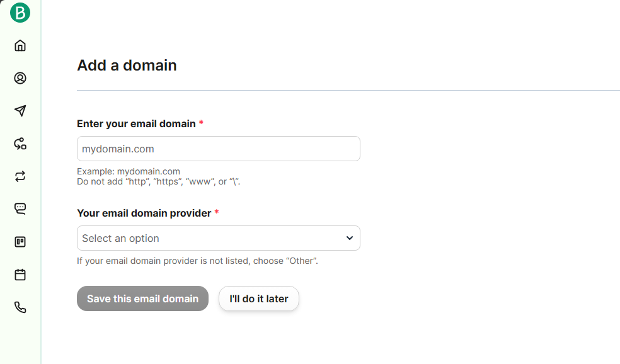
Task: Open the Contacts sidebar icon
Action: coord(20,78)
